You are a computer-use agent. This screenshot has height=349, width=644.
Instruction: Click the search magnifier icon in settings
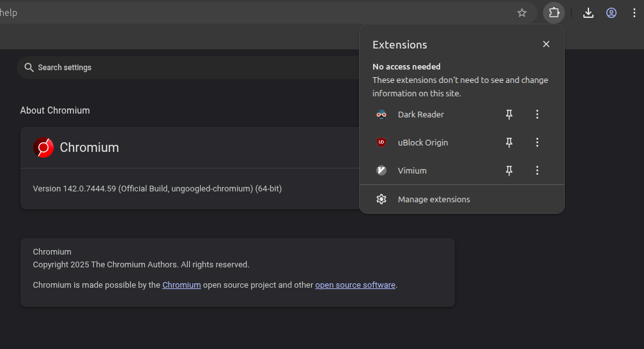tap(29, 67)
